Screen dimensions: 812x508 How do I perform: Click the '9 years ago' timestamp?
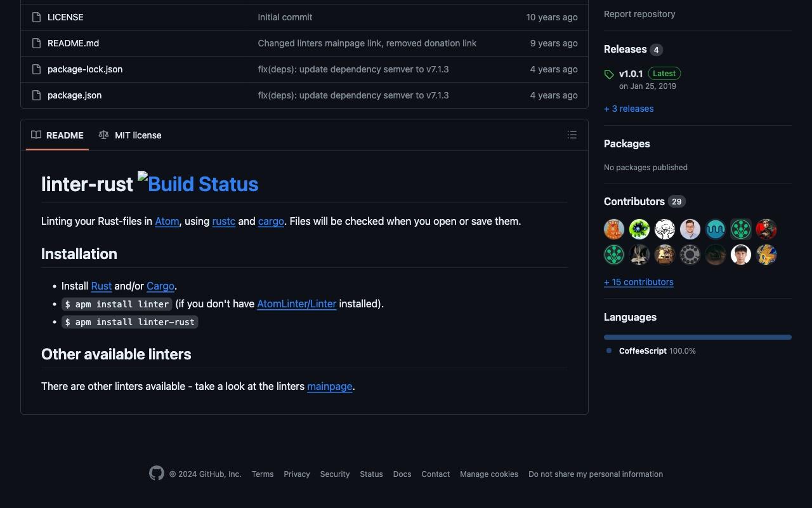554,43
